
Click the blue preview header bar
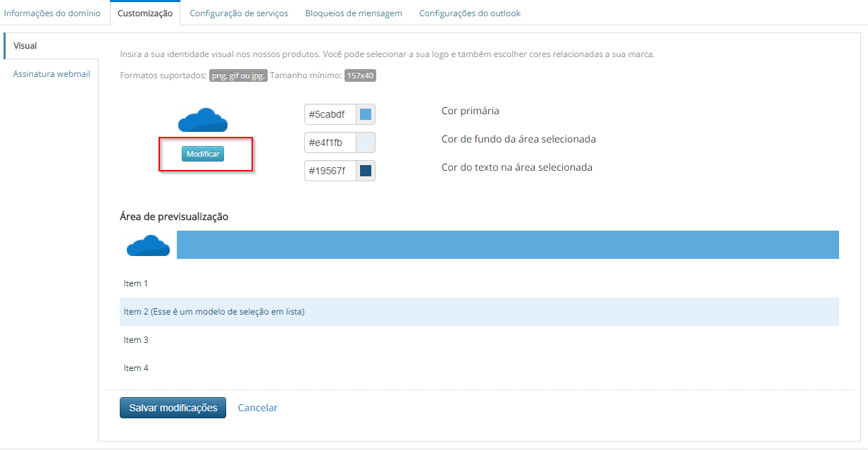507,245
